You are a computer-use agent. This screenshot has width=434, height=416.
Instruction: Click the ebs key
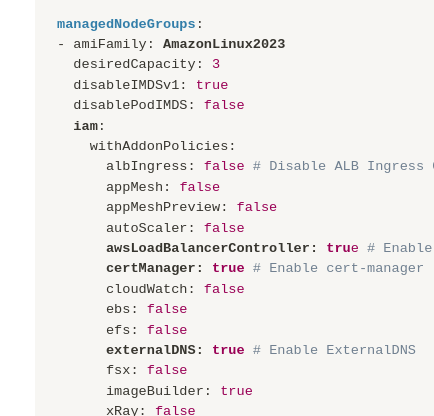[118, 309]
